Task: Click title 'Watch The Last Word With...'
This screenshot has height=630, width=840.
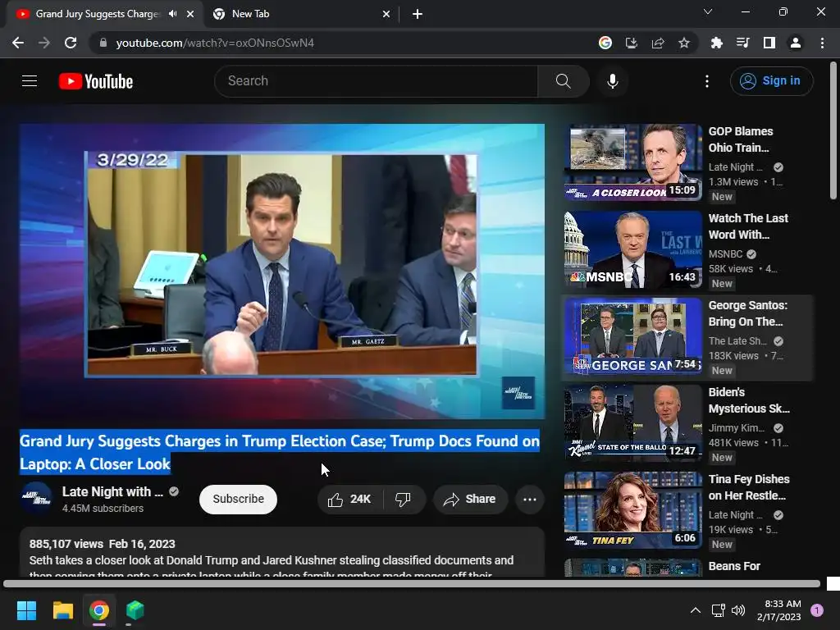Action: [x=748, y=226]
